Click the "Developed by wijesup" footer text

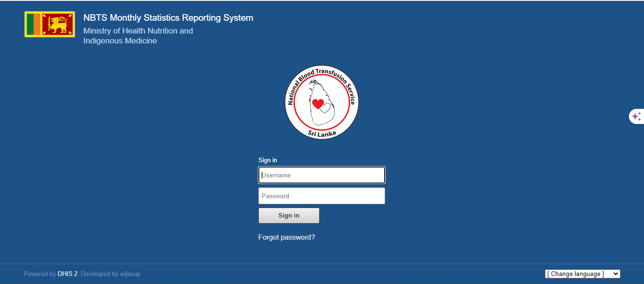pyautogui.click(x=111, y=274)
